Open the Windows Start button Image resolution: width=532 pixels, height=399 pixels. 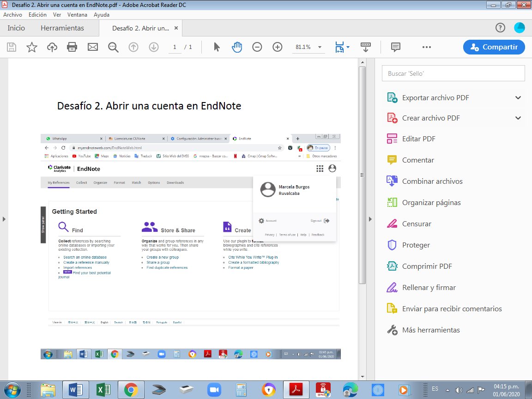click(x=12, y=390)
